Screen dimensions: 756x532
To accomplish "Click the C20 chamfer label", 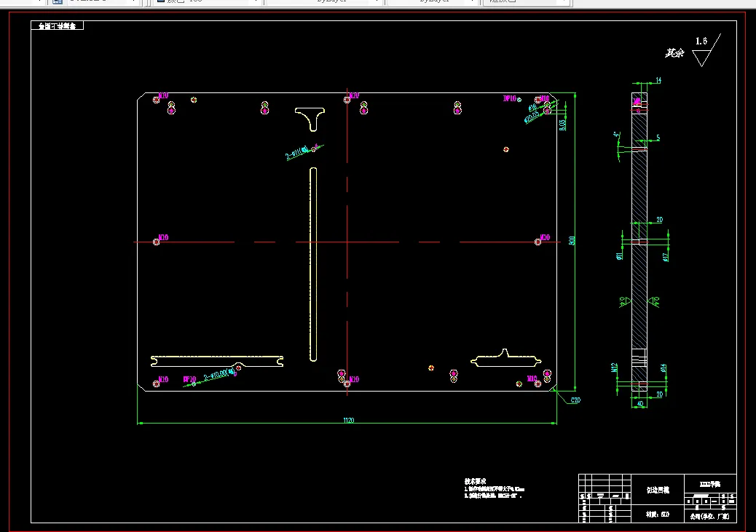I will point(575,400).
